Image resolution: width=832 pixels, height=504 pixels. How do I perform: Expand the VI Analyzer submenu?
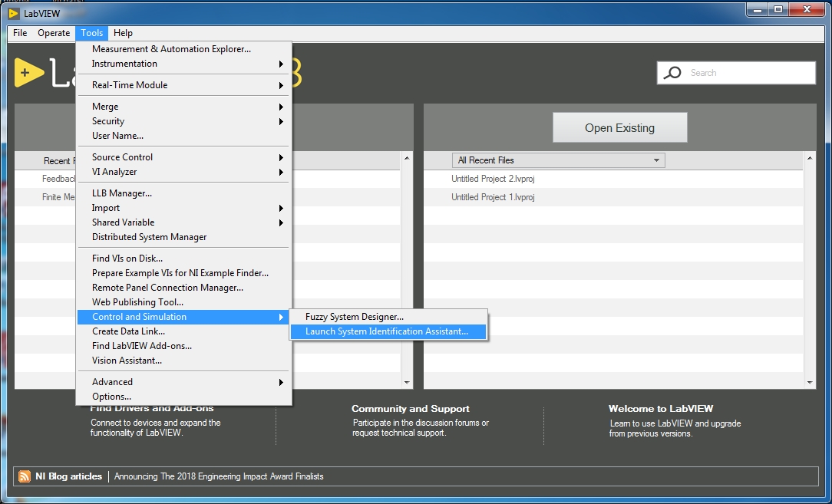coord(183,172)
